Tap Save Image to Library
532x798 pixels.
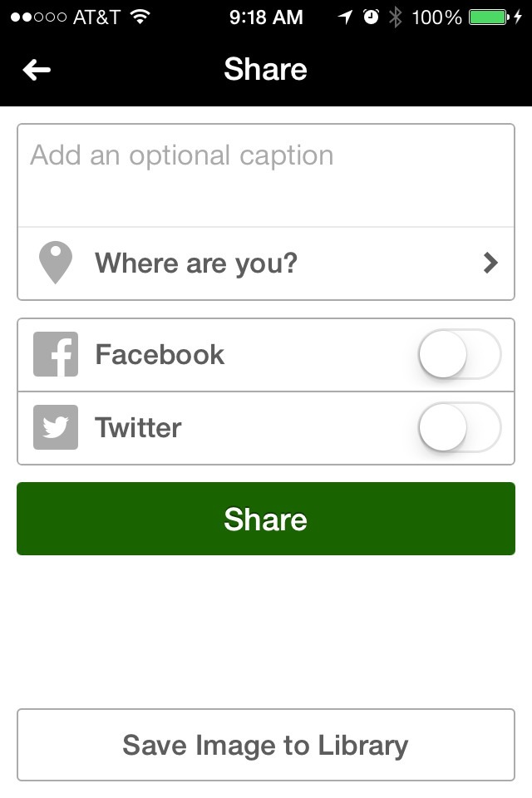pyautogui.click(x=266, y=745)
